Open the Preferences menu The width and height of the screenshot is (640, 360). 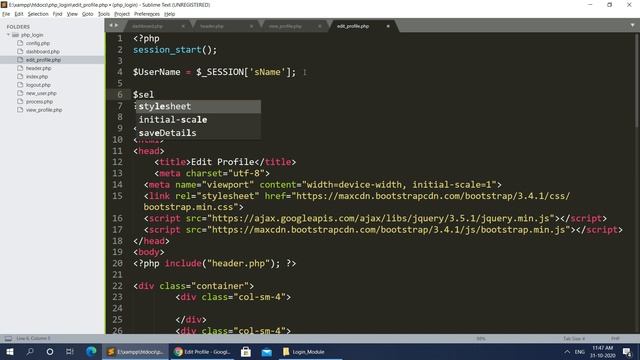click(x=147, y=14)
